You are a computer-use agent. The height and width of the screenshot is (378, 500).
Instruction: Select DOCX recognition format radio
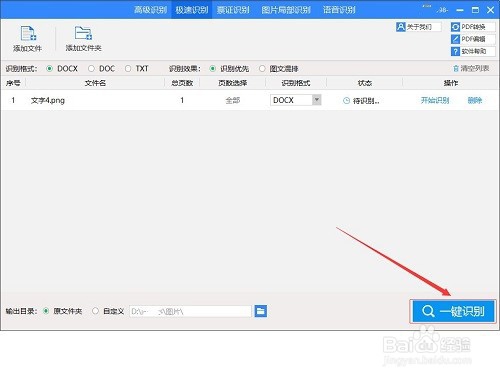pyautogui.click(x=50, y=69)
